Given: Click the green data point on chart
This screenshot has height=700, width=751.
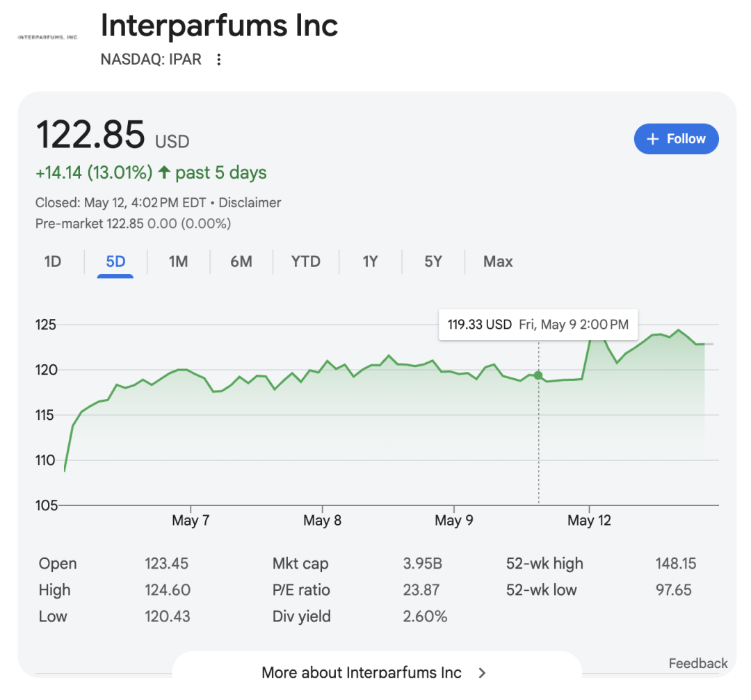Looking at the screenshot, I should click(538, 375).
